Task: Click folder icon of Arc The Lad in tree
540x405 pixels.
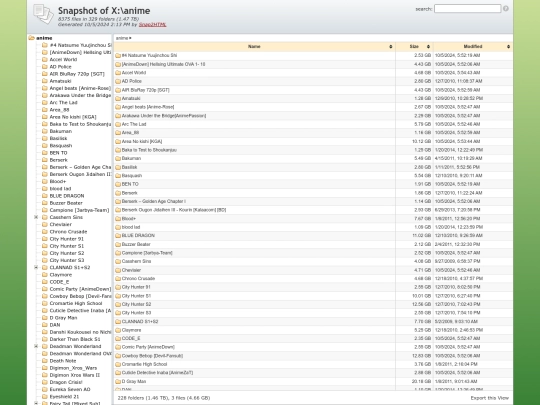Action: [x=45, y=103]
